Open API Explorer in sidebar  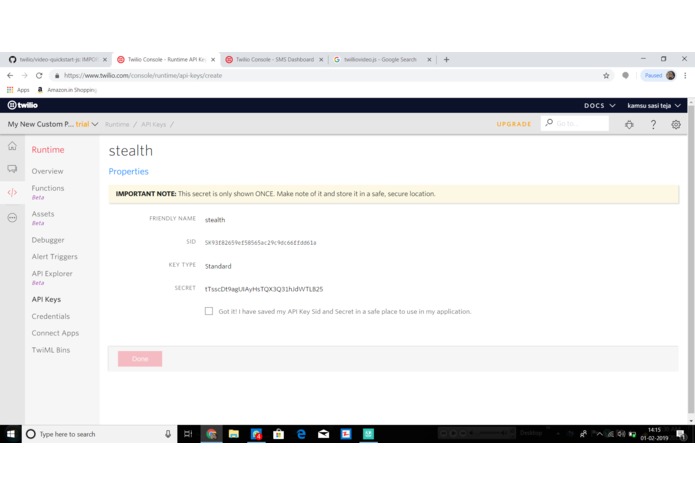[52, 274]
